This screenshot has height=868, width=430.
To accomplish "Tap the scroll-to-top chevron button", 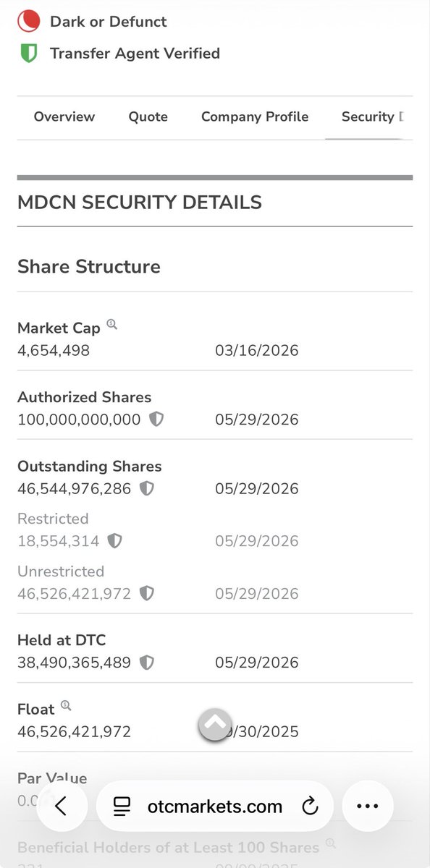I will (x=215, y=724).
